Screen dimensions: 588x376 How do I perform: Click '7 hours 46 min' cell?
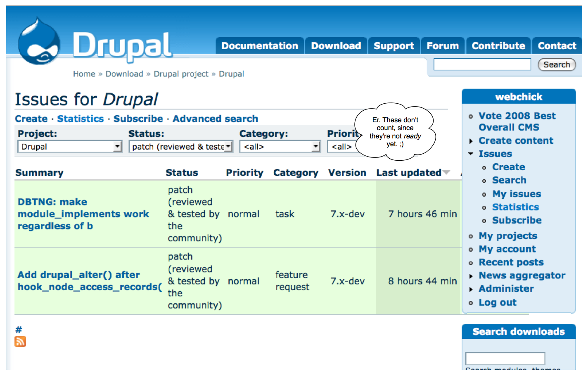422,214
